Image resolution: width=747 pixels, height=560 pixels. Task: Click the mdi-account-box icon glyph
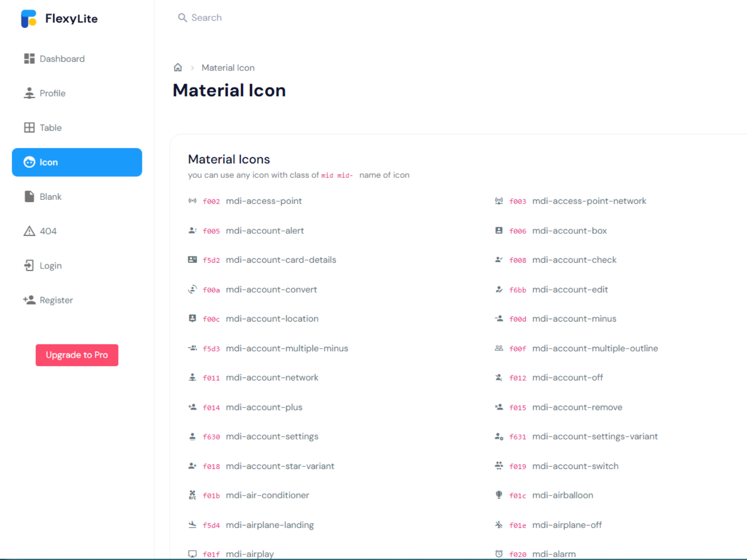pyautogui.click(x=499, y=231)
